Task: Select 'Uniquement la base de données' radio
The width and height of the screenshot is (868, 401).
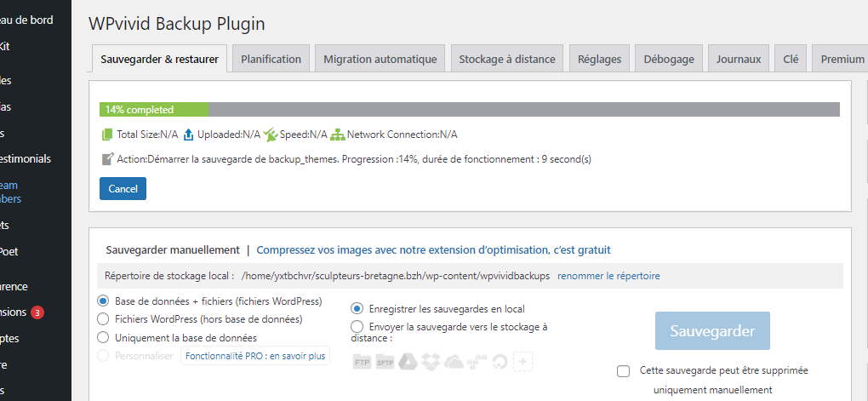Action: [104, 338]
